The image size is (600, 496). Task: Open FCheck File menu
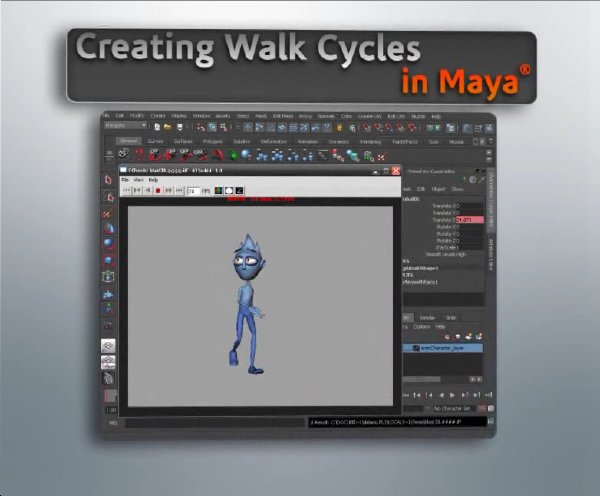[x=125, y=179]
